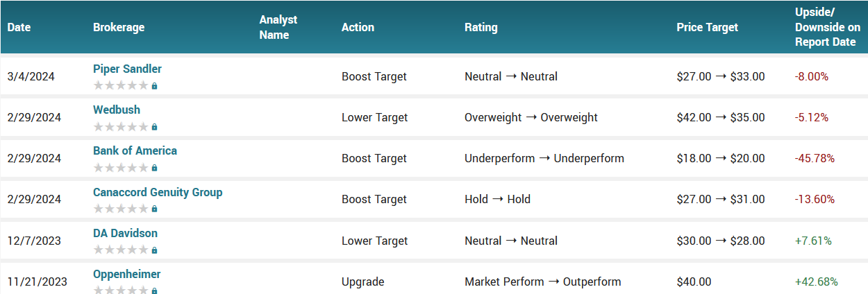Open Canaccord Genuity Group link

158,192
